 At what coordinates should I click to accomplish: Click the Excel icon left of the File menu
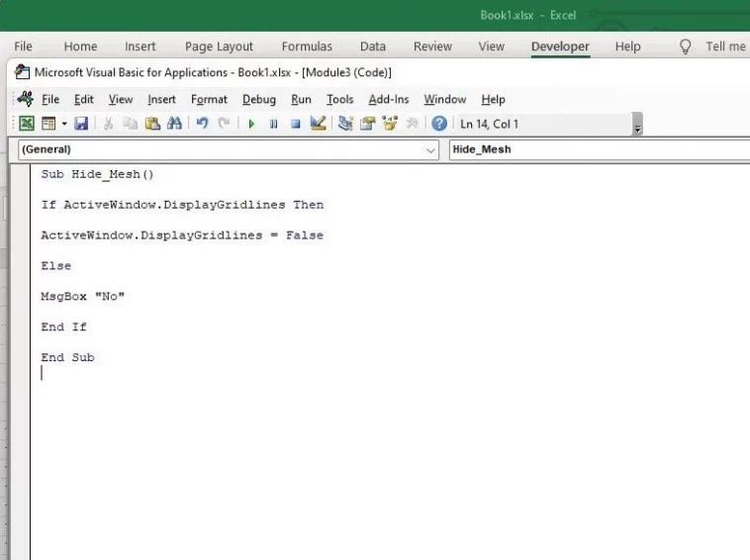[25, 99]
